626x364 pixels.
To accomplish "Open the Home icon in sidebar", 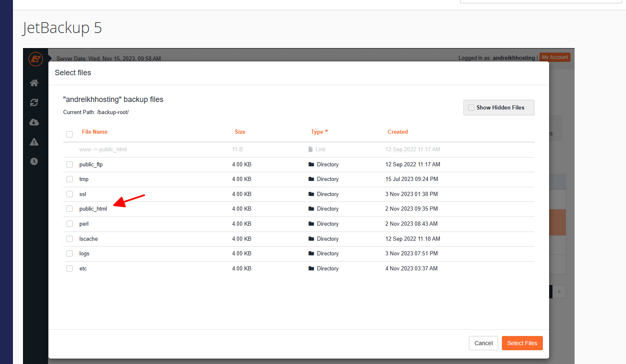I will 34,83.
